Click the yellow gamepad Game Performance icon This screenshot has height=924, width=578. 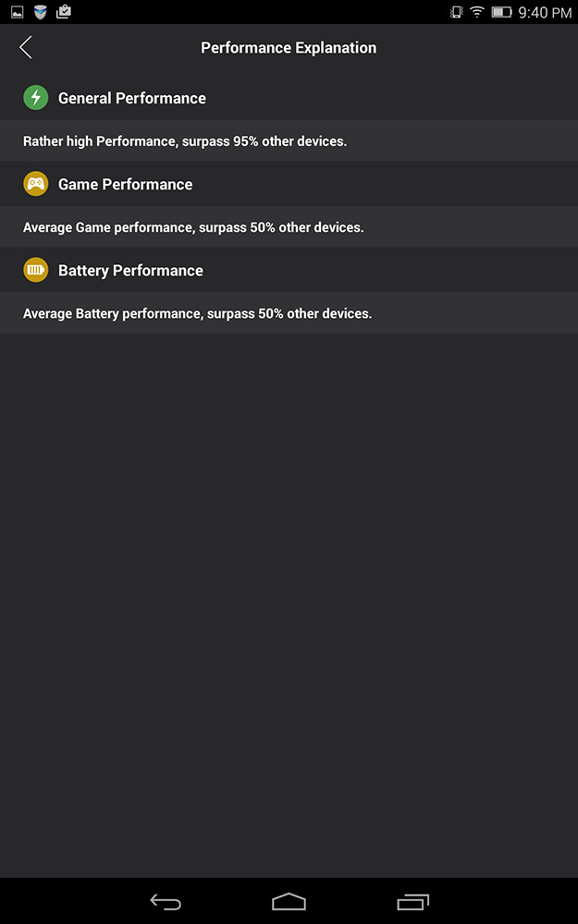35,184
